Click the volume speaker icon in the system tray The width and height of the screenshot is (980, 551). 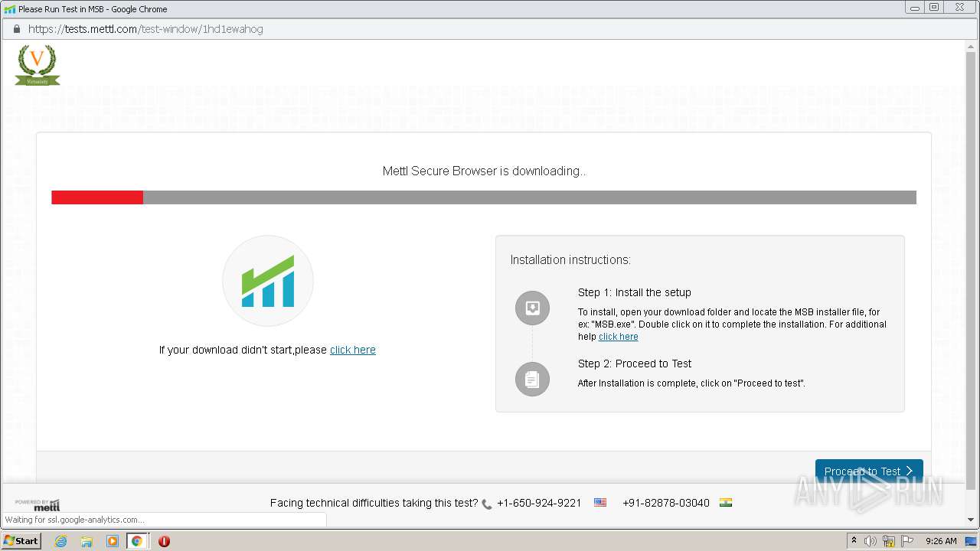coord(871,541)
